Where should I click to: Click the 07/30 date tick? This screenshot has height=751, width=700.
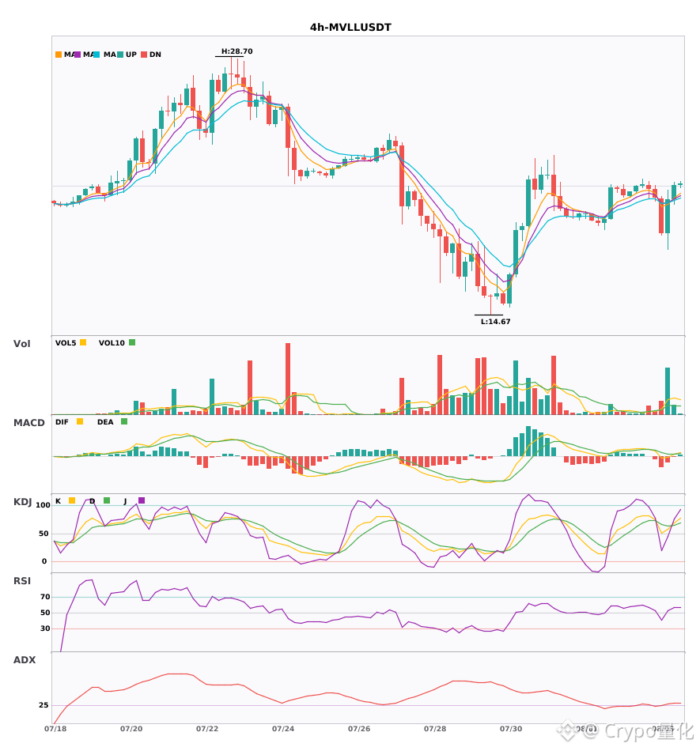pyautogui.click(x=511, y=729)
